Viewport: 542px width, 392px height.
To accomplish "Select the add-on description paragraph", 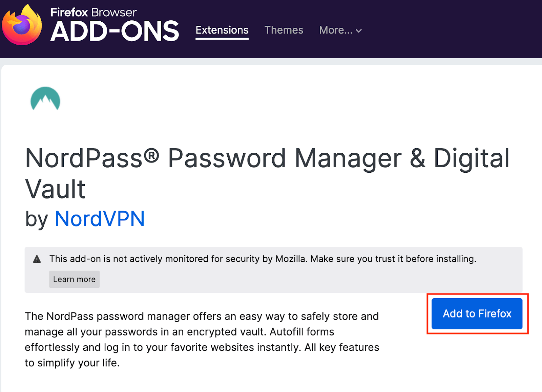I will point(202,339).
